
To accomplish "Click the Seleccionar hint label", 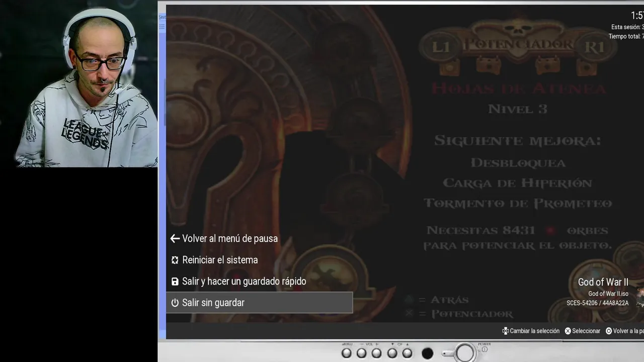I will pyautogui.click(x=586, y=331).
